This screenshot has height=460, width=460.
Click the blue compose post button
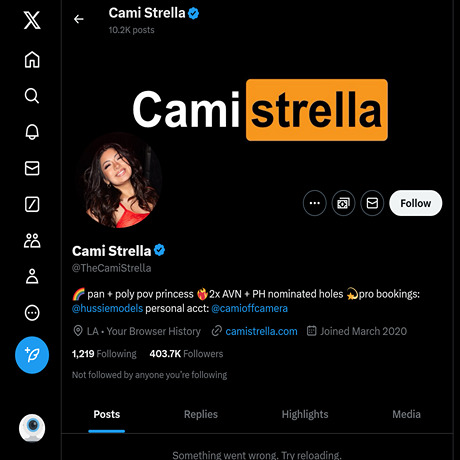[x=32, y=355]
